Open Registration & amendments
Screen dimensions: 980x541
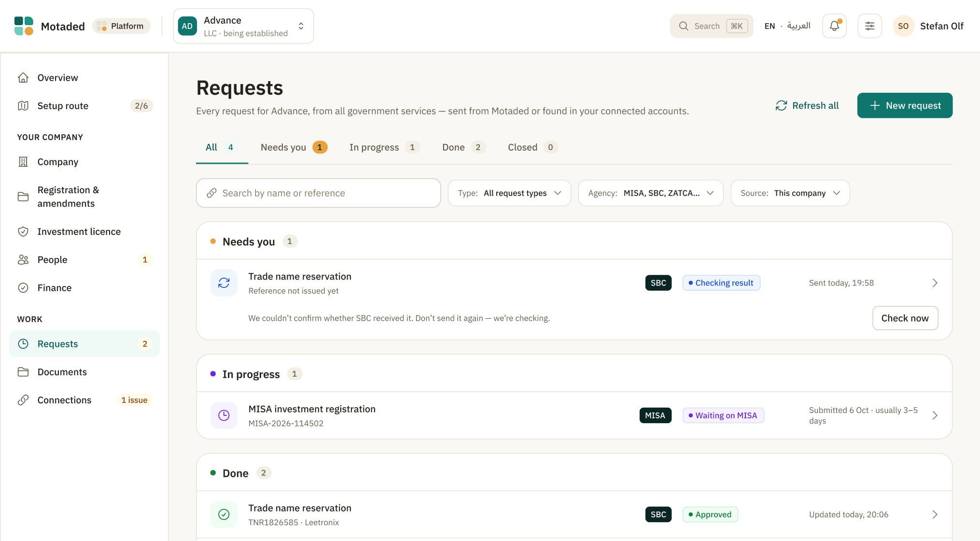(84, 197)
